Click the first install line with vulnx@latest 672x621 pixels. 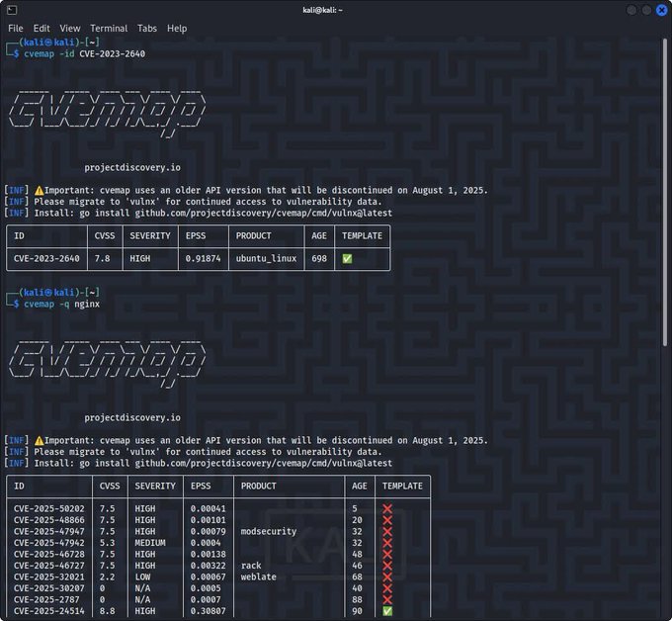(198, 214)
